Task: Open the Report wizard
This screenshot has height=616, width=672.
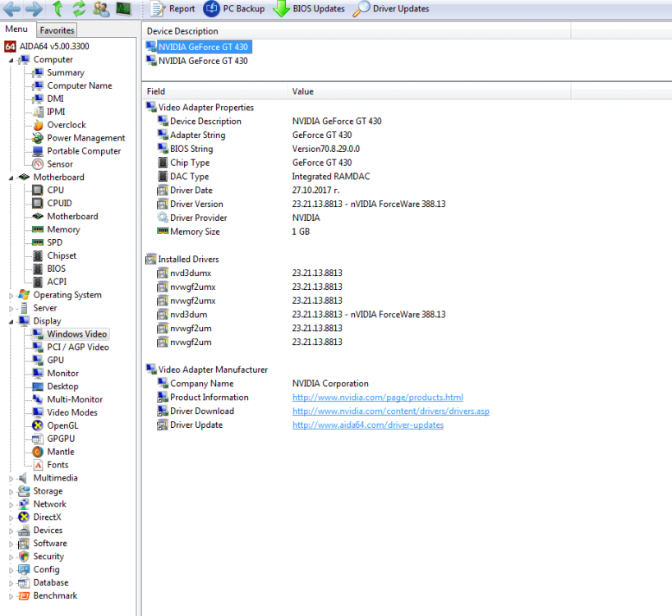Action: tap(173, 8)
